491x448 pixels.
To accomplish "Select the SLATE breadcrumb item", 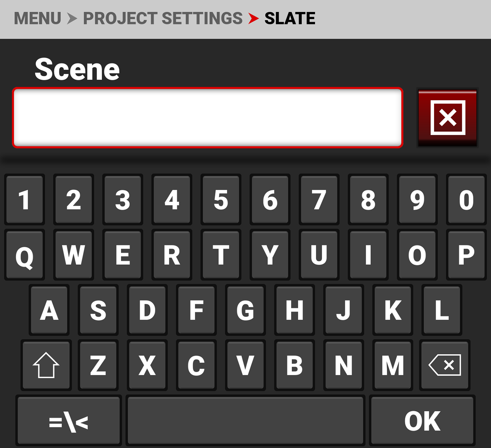I will (x=290, y=18).
